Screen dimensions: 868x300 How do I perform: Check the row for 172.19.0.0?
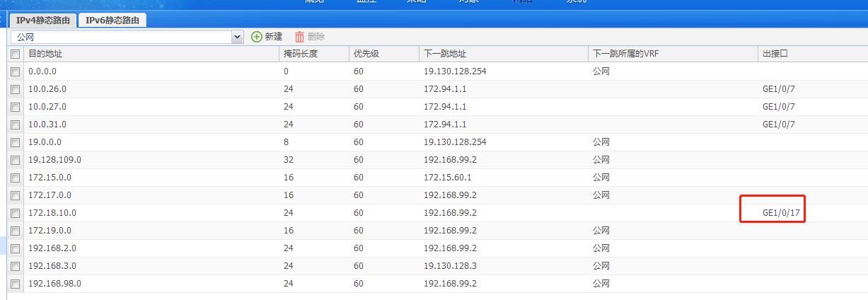tap(15, 231)
